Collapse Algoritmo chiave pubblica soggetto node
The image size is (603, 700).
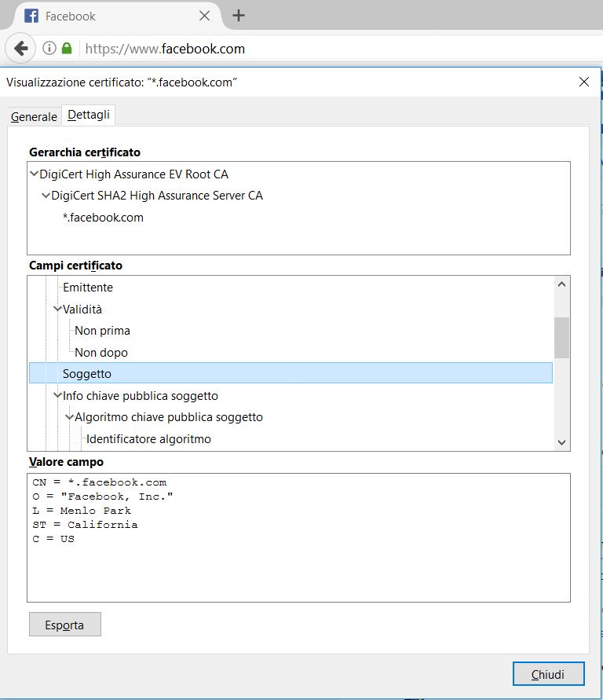point(69,417)
